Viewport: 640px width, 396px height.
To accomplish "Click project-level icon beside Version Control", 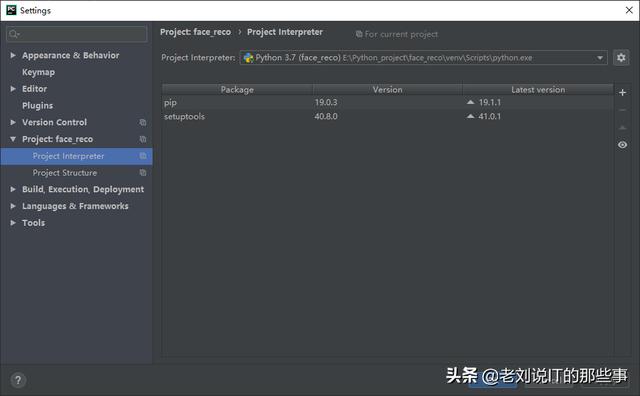I will (142, 122).
